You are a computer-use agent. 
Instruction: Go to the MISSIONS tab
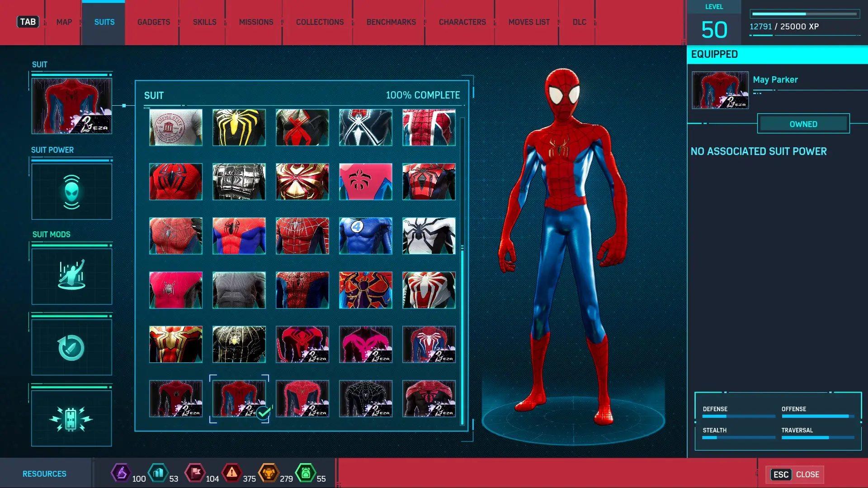[x=256, y=22]
